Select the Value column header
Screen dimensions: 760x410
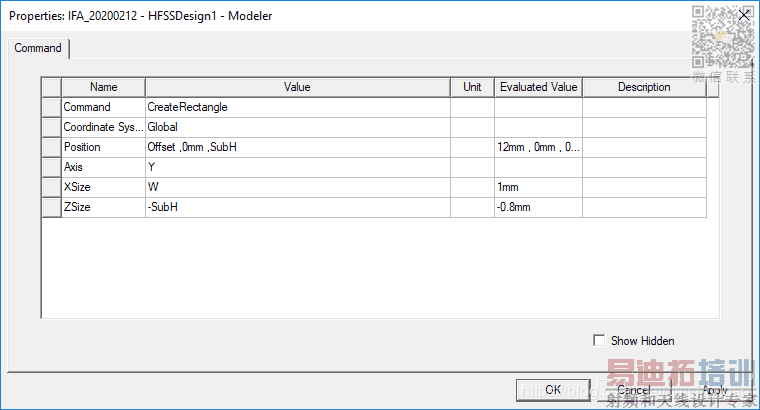point(297,87)
